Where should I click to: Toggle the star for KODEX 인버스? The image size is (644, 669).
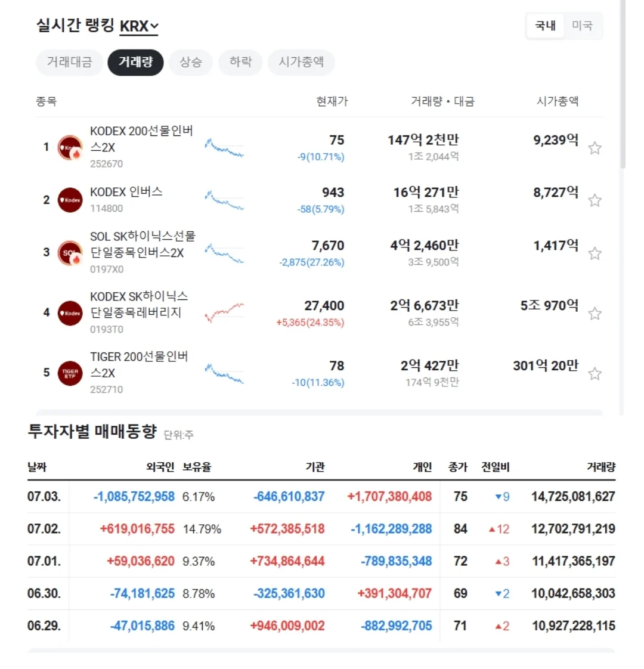click(x=595, y=200)
